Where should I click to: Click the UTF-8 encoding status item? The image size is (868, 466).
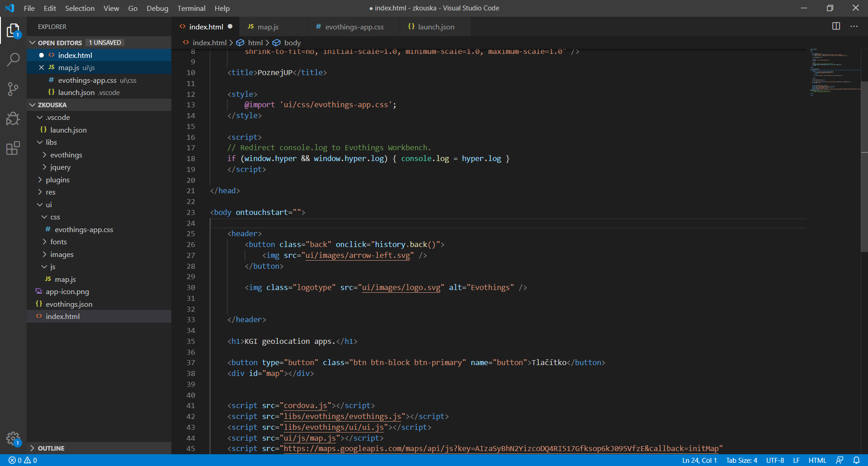(775, 460)
